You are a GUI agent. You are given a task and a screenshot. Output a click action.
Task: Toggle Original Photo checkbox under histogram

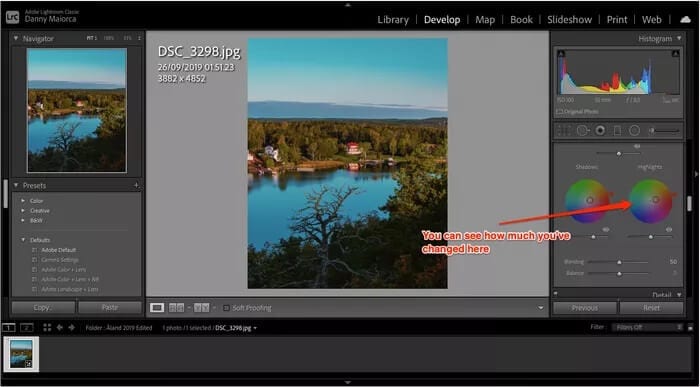[559, 111]
